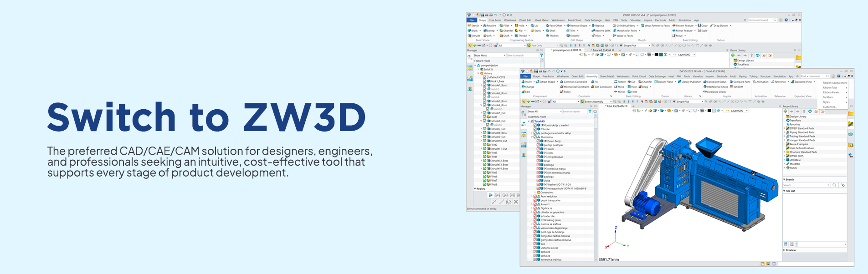The width and height of the screenshot is (868, 274).
Task: Select the Hole tool in the back window ribbon
Action: [x=519, y=25]
